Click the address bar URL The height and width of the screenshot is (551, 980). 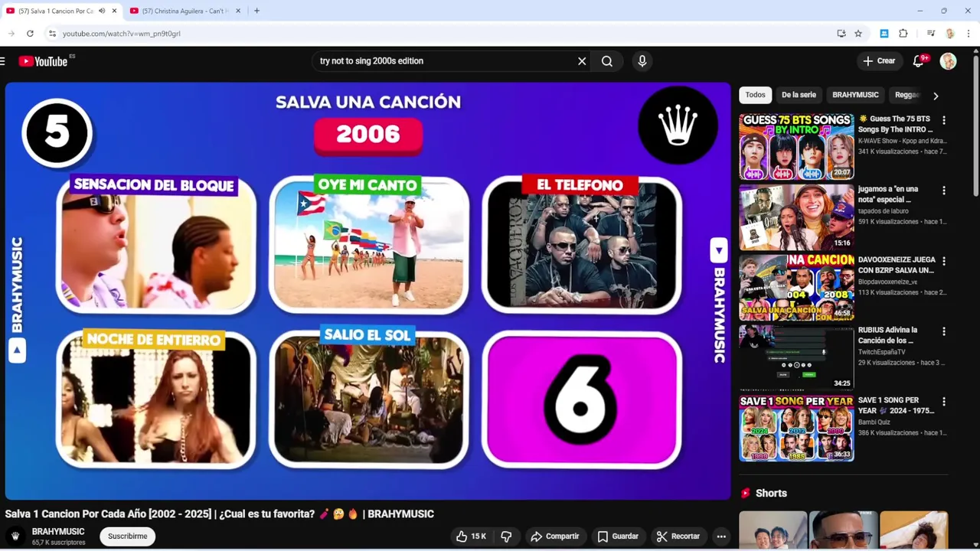[x=122, y=34]
